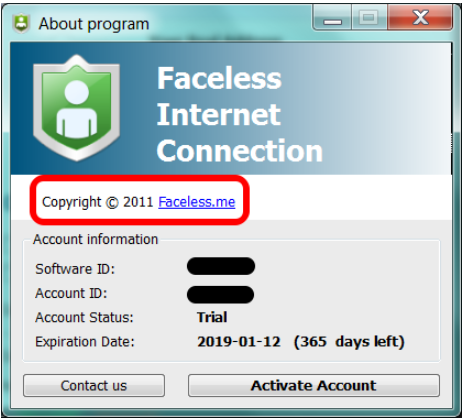Click the 2019-01-12 expiration date value

pos(239,342)
